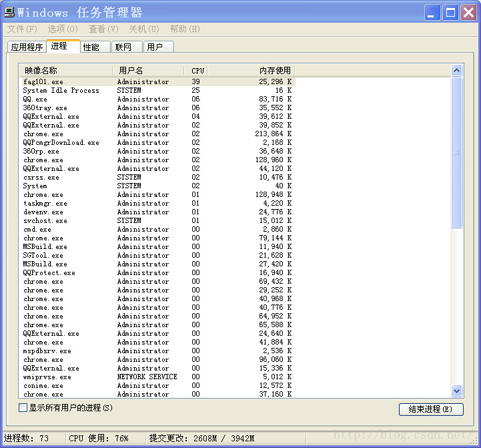Select the conime.exe process
Screen dimensions: 481x448
click(x=157, y=385)
